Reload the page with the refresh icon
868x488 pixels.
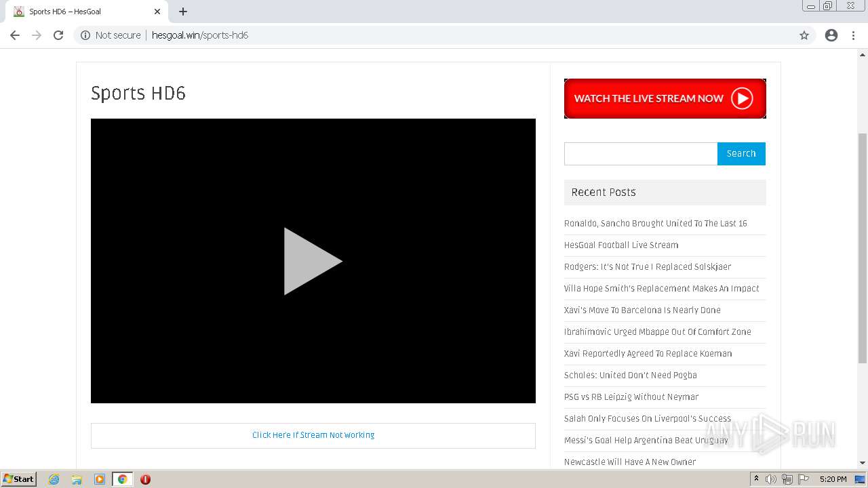pyautogui.click(x=58, y=35)
